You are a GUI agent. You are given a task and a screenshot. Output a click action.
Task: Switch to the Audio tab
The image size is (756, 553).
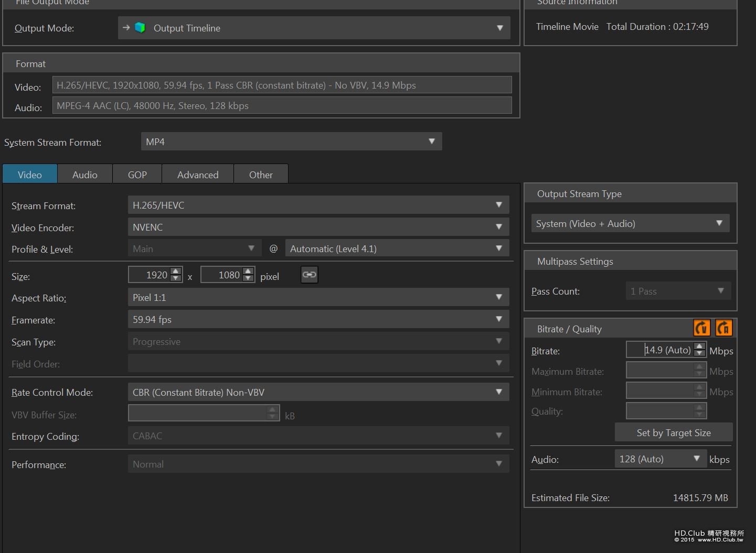85,175
